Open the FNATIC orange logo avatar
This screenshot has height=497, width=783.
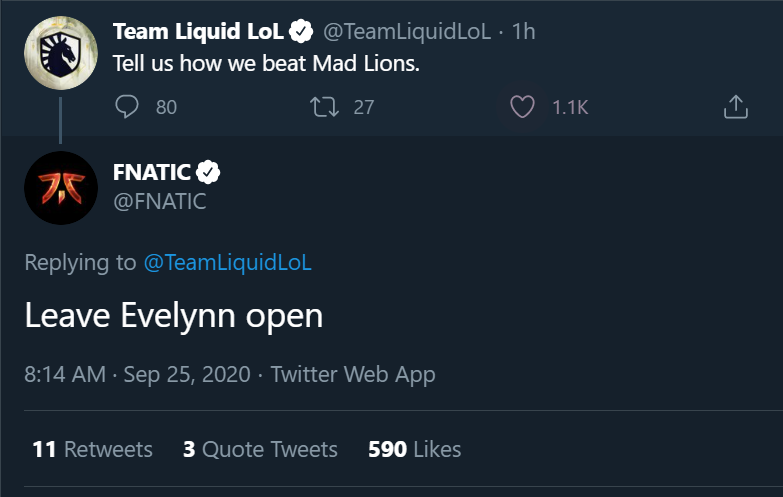coord(61,188)
